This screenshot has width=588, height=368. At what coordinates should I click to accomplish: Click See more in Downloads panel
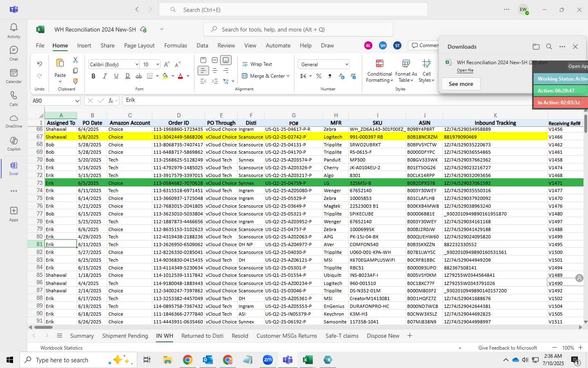click(x=461, y=84)
